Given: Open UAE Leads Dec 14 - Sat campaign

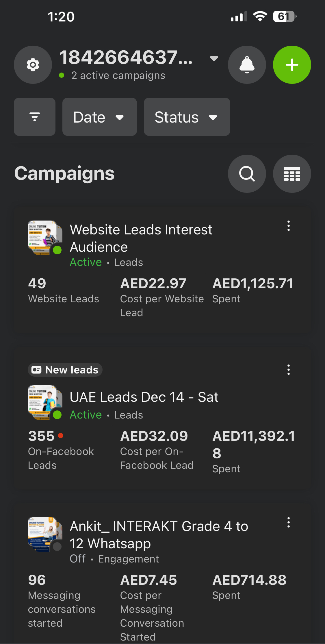Looking at the screenshot, I should click(x=144, y=397).
